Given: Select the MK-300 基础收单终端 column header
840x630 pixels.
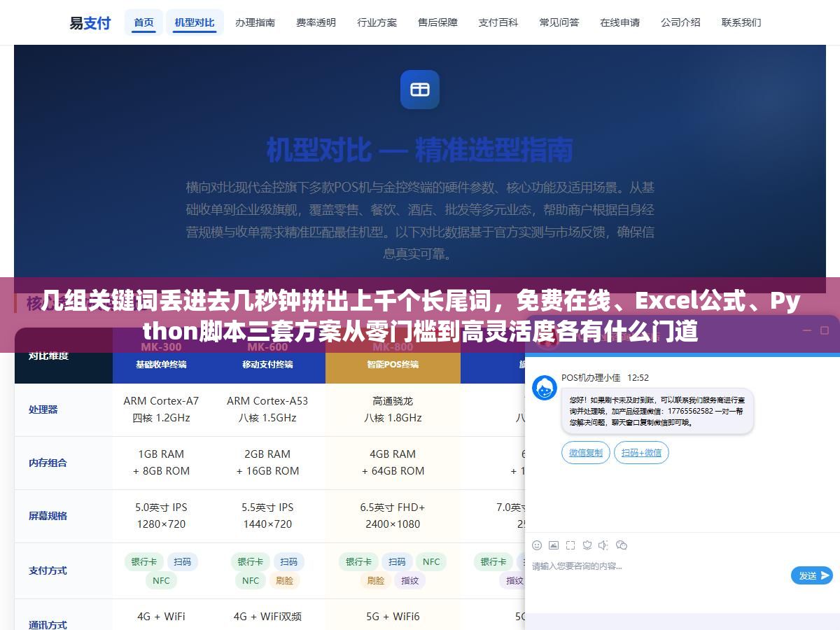Looking at the screenshot, I should pyautogui.click(x=162, y=356).
